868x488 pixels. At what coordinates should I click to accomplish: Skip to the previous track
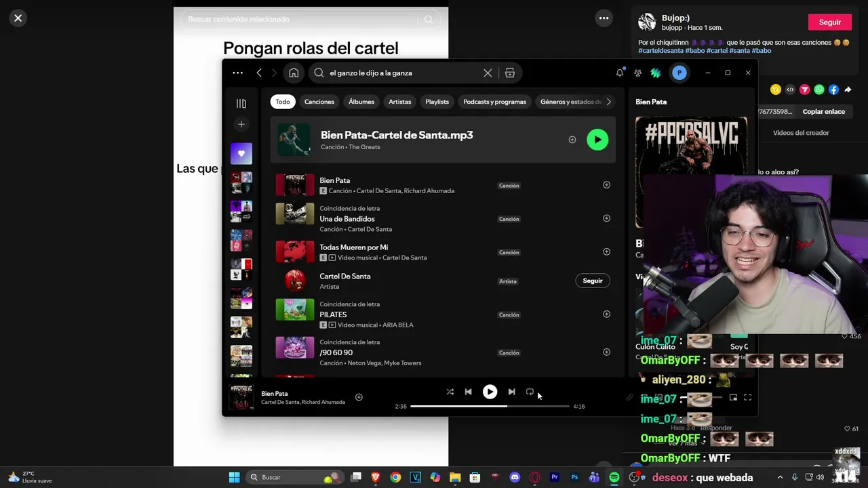[x=468, y=392]
